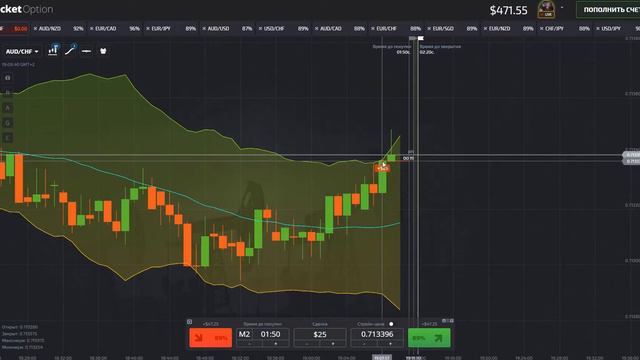Increase the $25 trade amount

click(x=333, y=344)
